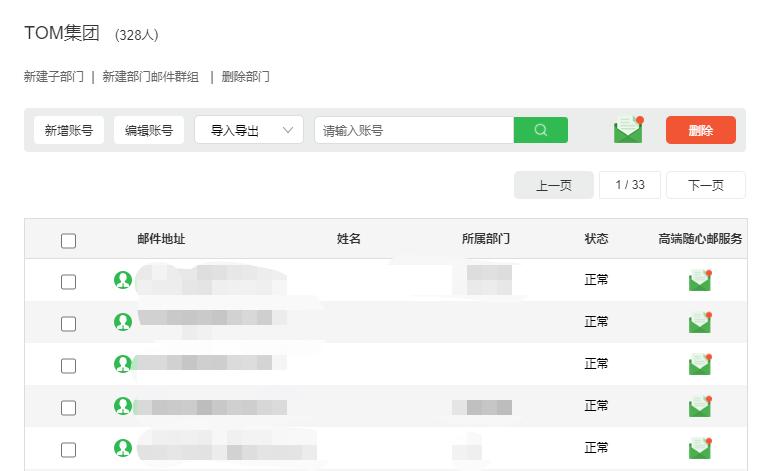Viewport: 781px width, 471px height.
Task: Tick the fourth account row checkbox
Action: coord(68,408)
